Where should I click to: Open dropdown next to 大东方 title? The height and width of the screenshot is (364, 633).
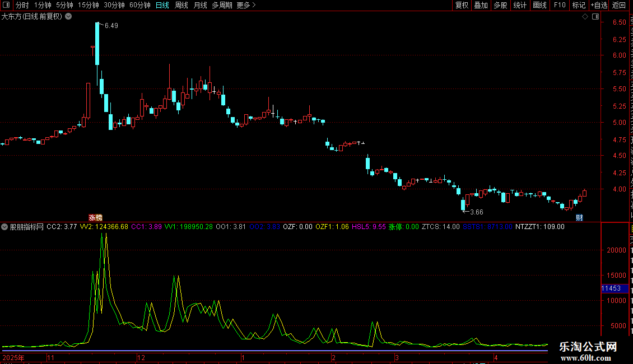pos(69,17)
